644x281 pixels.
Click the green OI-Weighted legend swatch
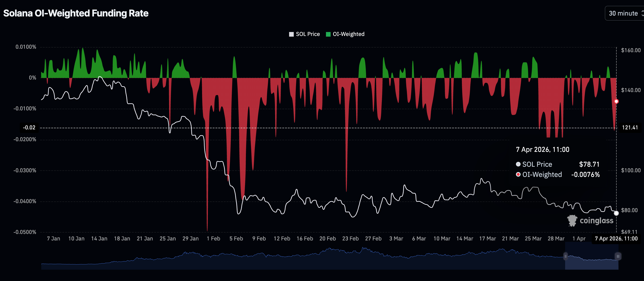[328, 34]
